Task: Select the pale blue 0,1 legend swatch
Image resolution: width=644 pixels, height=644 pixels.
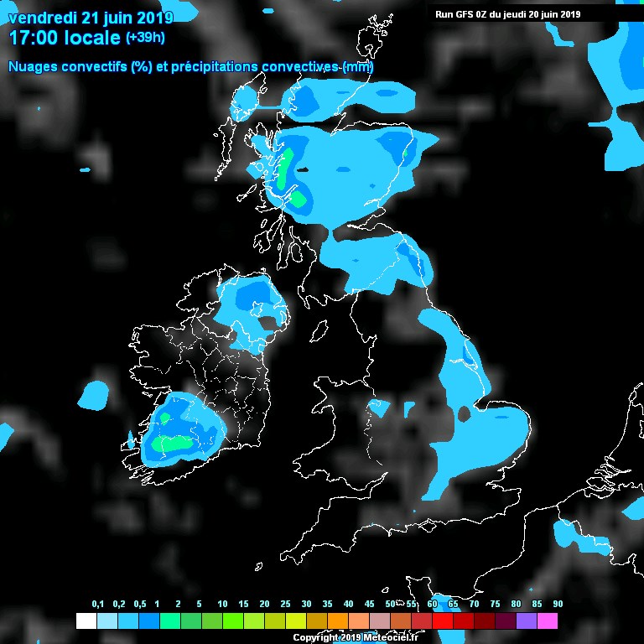Action: coord(106,621)
